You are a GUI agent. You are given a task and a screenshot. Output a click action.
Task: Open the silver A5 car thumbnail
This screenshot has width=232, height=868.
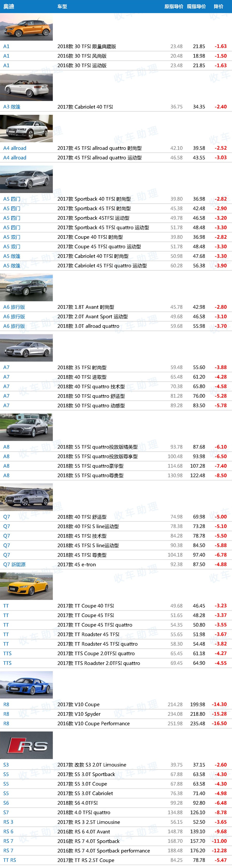26,180
